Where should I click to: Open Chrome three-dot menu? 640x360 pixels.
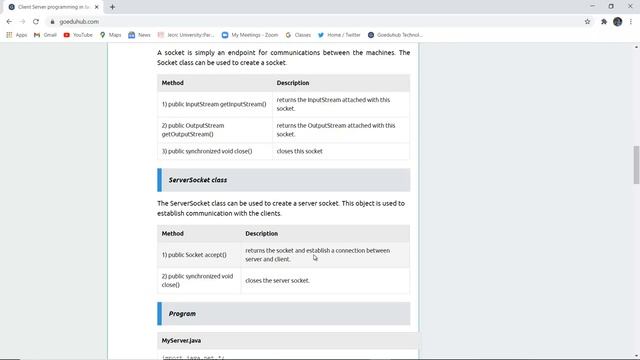pos(631,22)
